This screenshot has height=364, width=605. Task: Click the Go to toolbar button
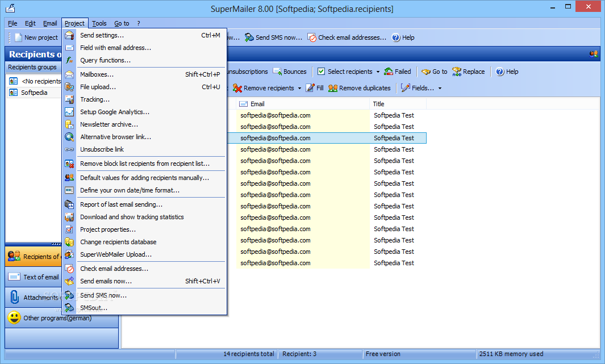pyautogui.click(x=435, y=72)
